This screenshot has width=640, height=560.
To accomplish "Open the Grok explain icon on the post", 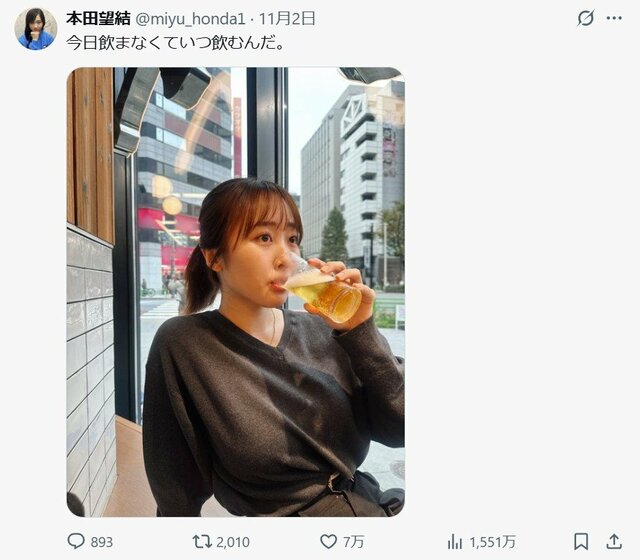I will 586,18.
